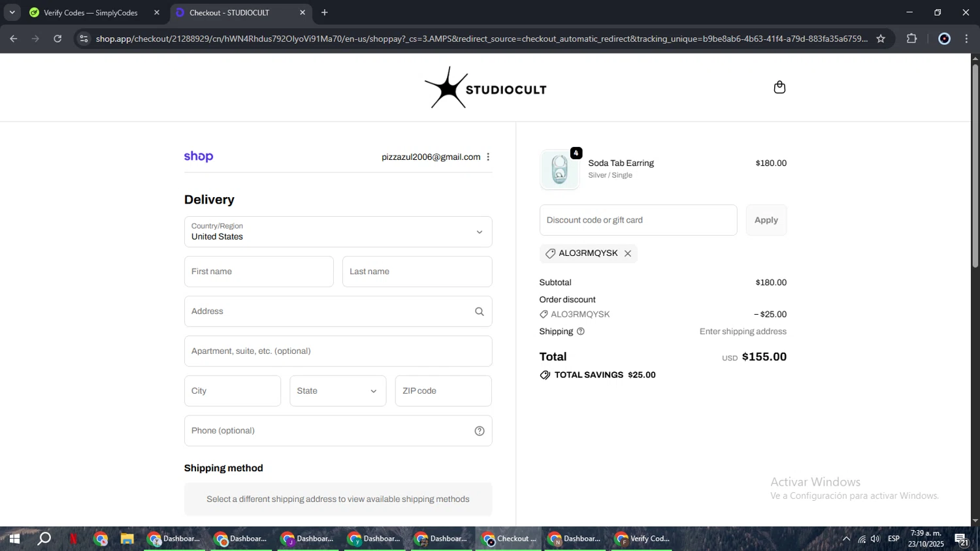
Task: Click the Last name field
Action: [417, 272]
